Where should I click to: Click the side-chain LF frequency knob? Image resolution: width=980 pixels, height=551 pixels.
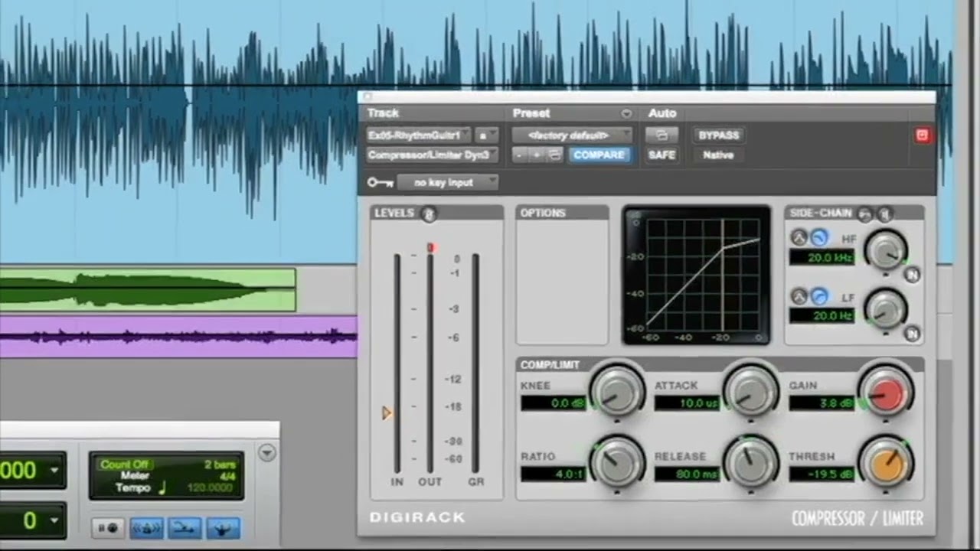tap(886, 309)
